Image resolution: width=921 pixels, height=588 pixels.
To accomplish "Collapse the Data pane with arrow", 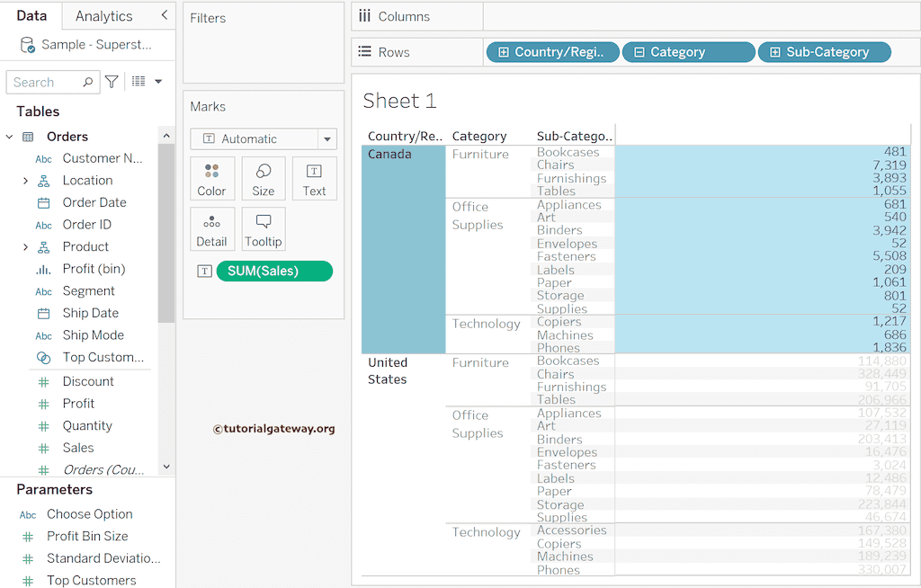I will 164,15.
